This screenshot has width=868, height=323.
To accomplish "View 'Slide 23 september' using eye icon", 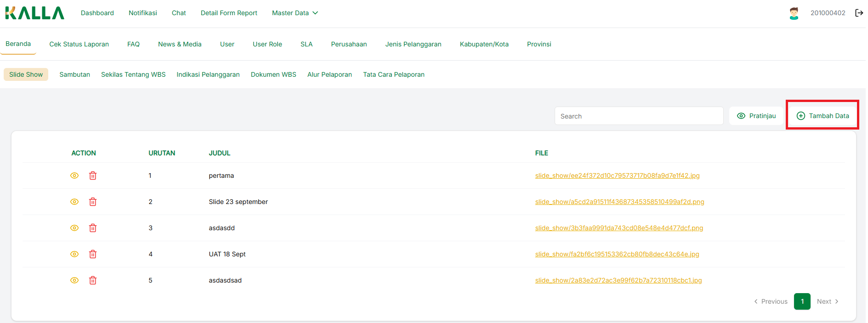I will click(x=74, y=202).
